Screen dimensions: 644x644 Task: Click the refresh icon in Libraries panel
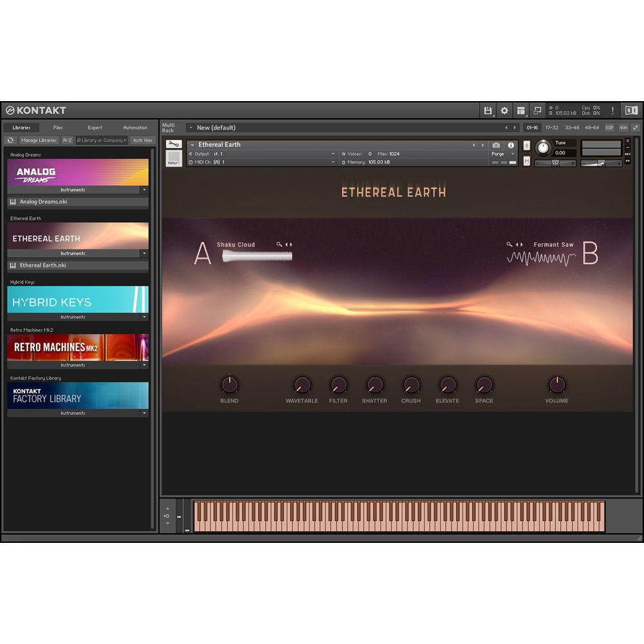click(10, 140)
